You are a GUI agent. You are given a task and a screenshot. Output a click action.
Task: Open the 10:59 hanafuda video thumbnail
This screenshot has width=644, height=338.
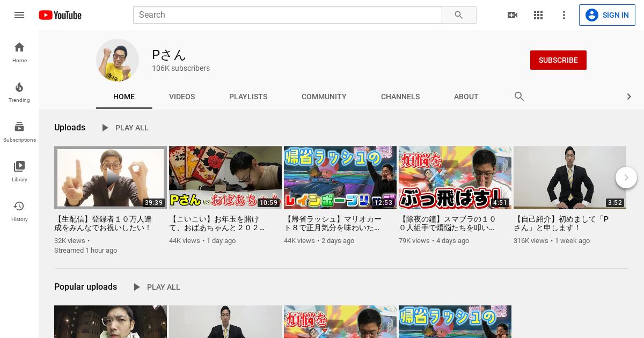pyautogui.click(x=225, y=178)
